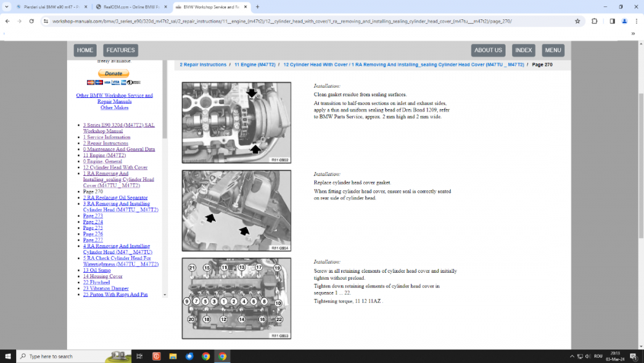Image resolution: width=644 pixels, height=363 pixels.
Task: Follow '2 Repair Instructions' breadcrumb
Action: (203, 64)
